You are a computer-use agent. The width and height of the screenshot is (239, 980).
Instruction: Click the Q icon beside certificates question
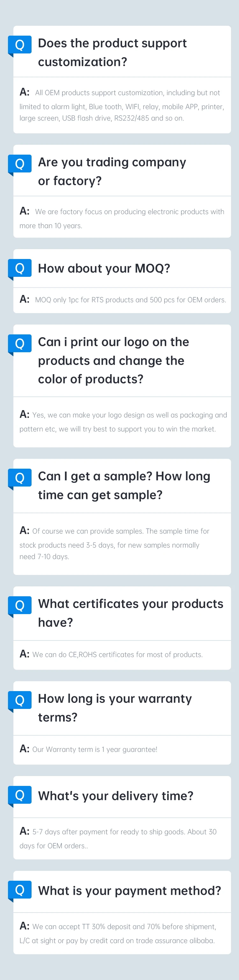pos(20,605)
